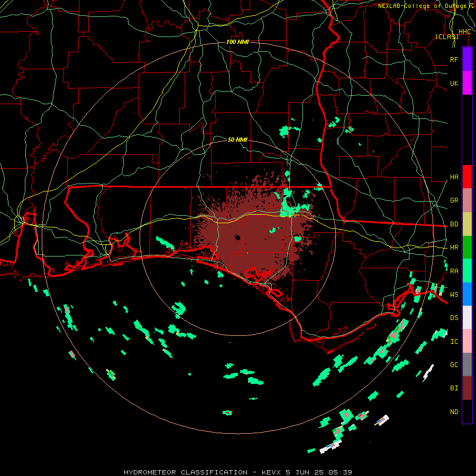Select the DS white legend swatch
Viewport: 476px width, 476px height.
pyautogui.click(x=467, y=317)
